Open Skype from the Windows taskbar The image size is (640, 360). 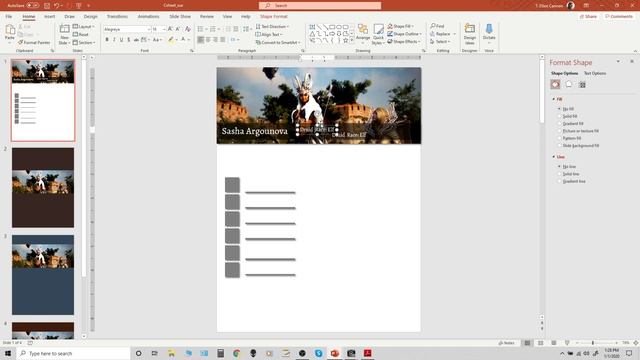point(318,353)
